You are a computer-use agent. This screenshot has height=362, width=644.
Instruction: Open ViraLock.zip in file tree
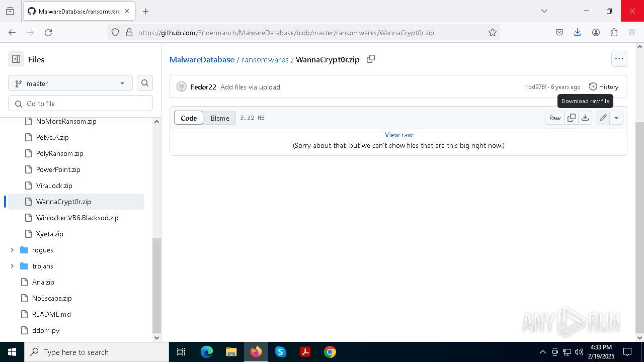pos(54,186)
